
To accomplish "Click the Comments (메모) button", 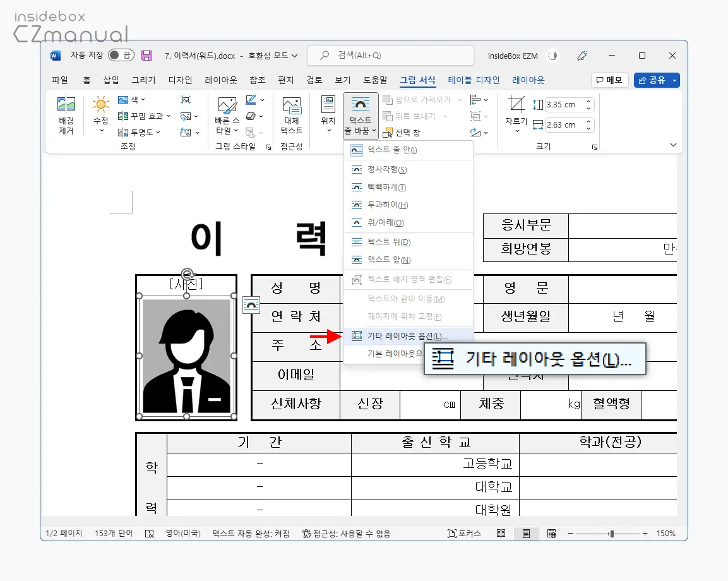I will point(609,80).
